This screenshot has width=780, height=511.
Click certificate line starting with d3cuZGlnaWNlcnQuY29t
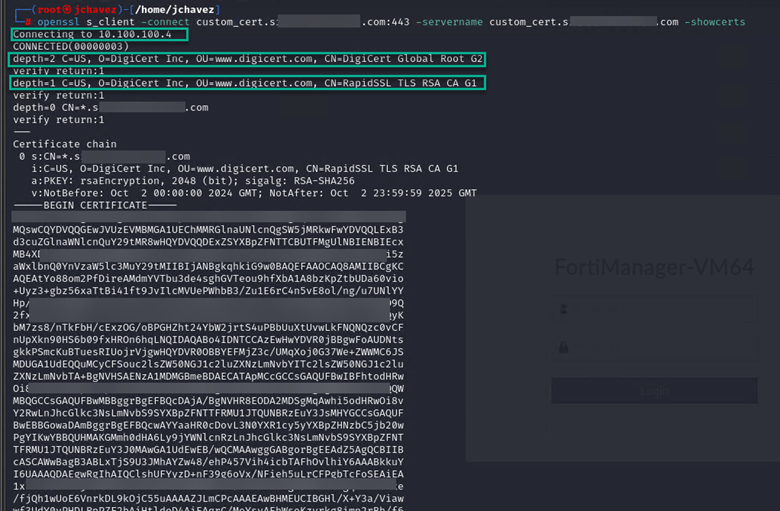tap(208, 242)
